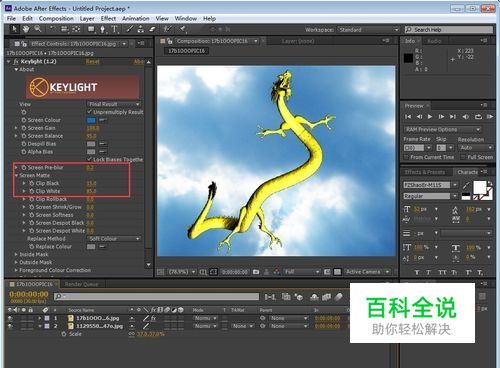500x368 pixels.
Task: Toggle Keylight fx effect switch
Action: [x=16, y=62]
